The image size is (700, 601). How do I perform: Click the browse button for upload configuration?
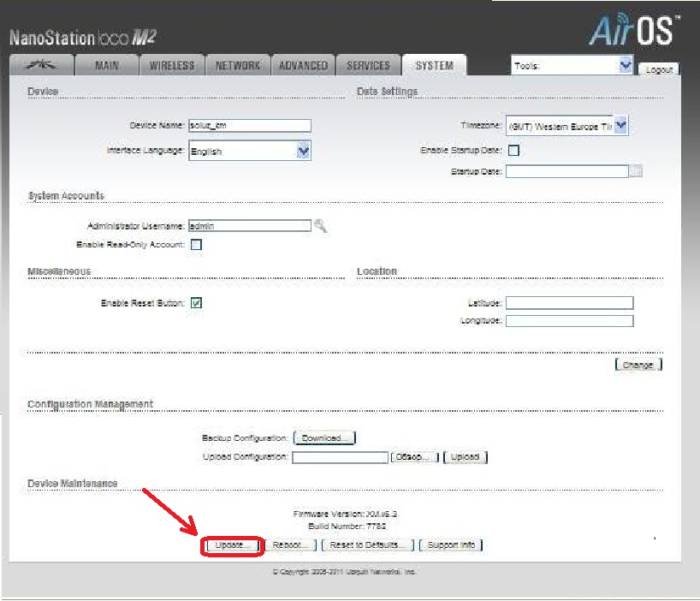[x=415, y=457]
